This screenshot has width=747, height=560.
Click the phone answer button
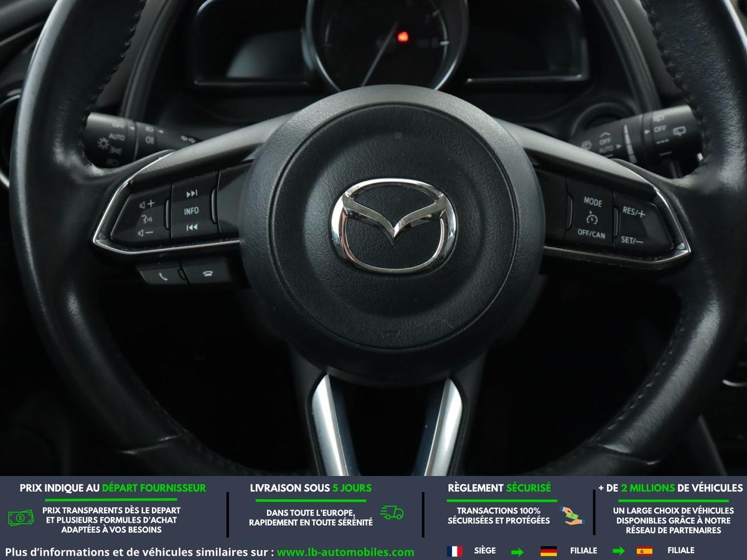tap(162, 274)
